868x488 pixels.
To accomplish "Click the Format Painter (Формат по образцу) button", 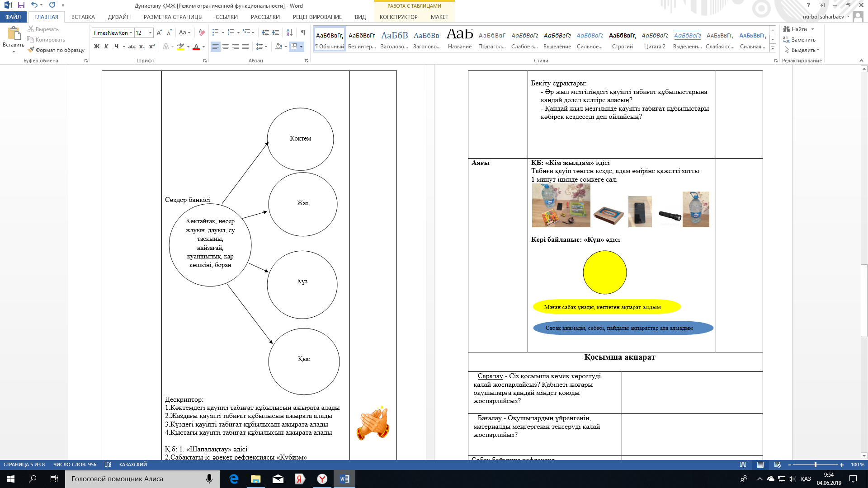I will tap(56, 50).
